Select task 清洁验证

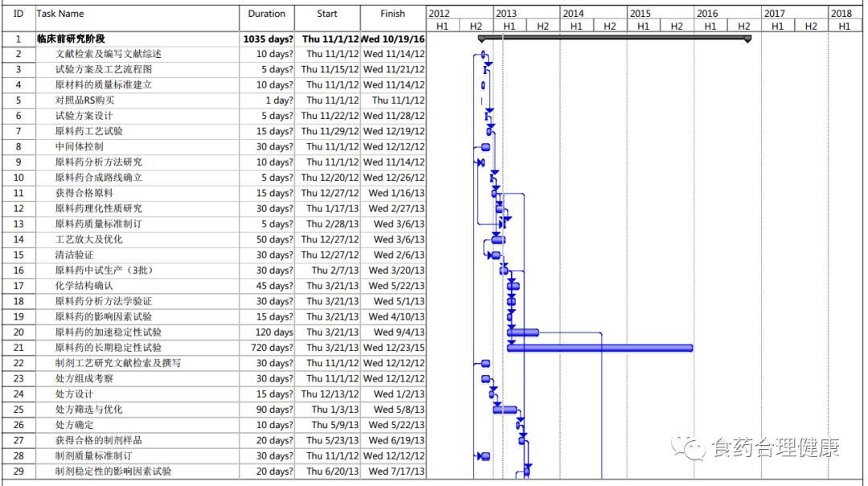pos(74,255)
